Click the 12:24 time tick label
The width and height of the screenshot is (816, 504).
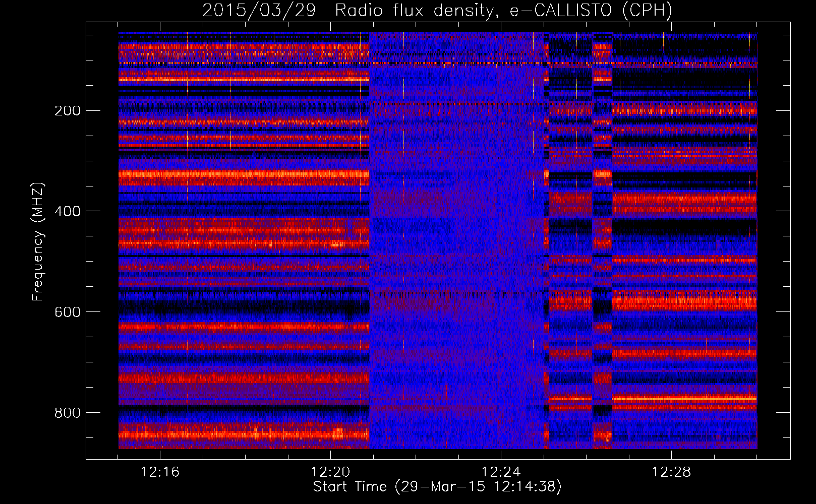[501, 472]
